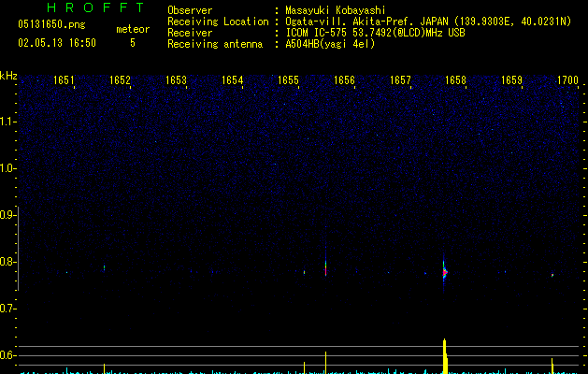The height and width of the screenshot is (374, 588).
Task: Click the 1658 time axis label
Action: tap(455, 80)
